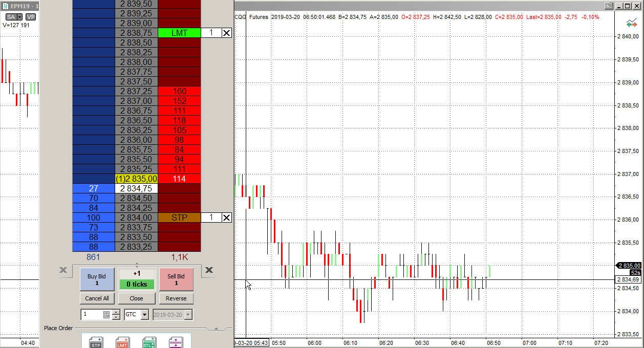Click bid size 84 at 2 834,25
The width and height of the screenshot is (644, 348).
[x=93, y=208]
